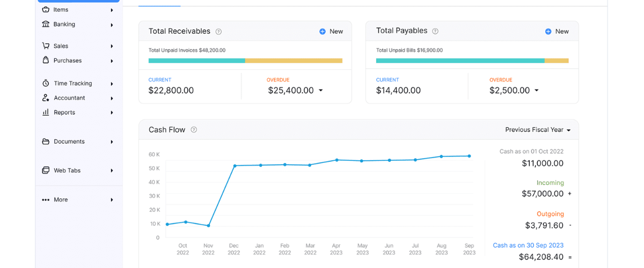Click the yellow overdue segment of receivables bar
The image size is (644, 268).
294,61
